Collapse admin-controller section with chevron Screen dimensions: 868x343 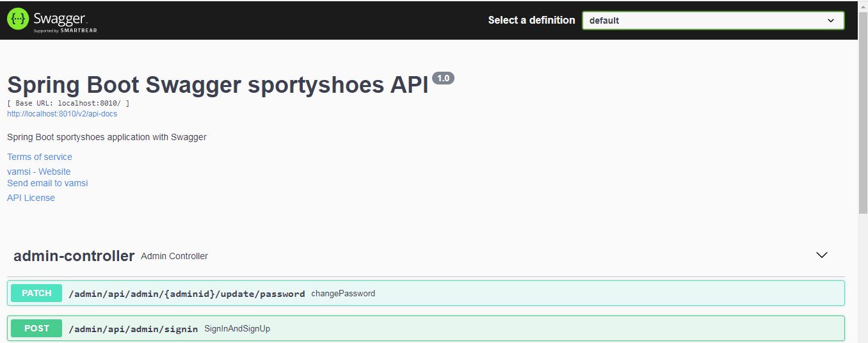[823, 255]
